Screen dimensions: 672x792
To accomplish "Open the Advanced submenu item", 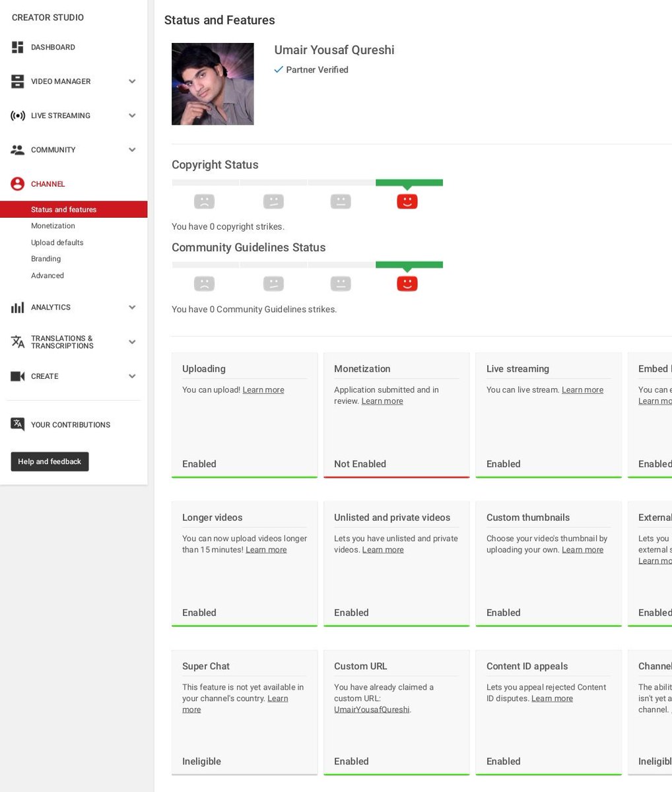I will click(48, 275).
